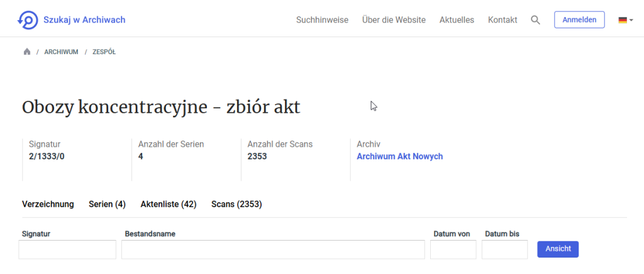Open the German flag language dropdown
The height and width of the screenshot is (274, 644).
click(x=626, y=20)
